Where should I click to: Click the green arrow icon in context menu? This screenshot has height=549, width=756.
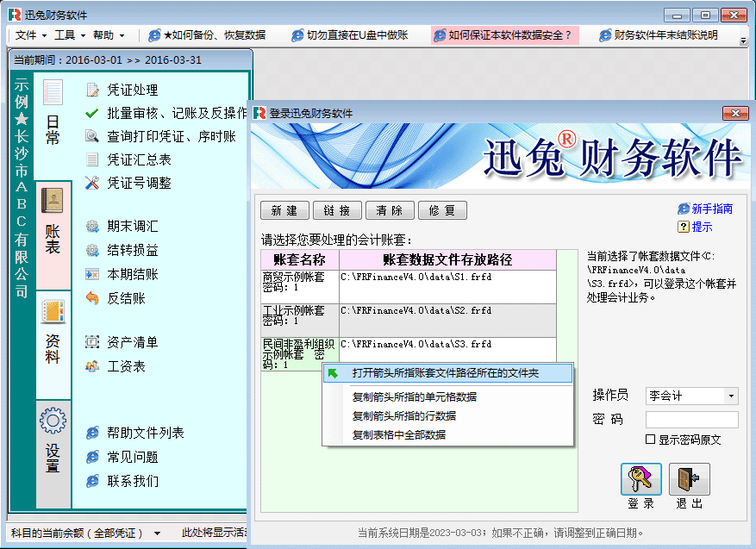coord(333,373)
